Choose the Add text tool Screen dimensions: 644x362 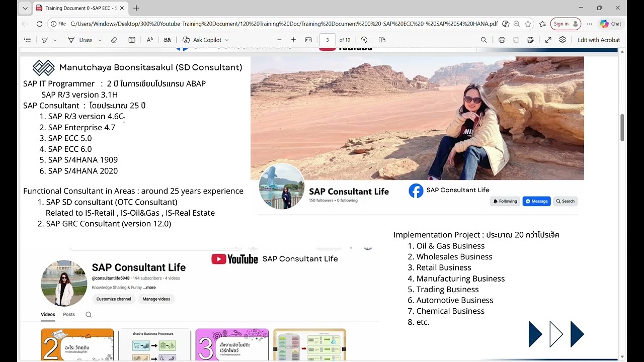coord(132,40)
